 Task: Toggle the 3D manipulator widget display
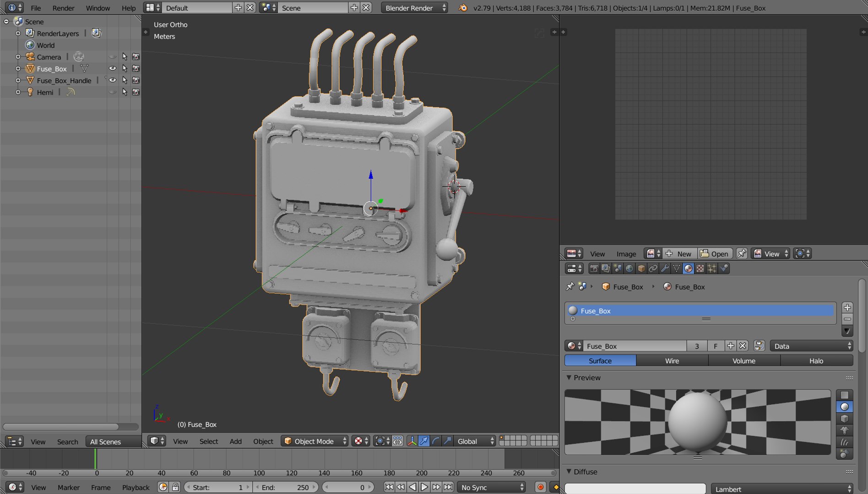(412, 441)
